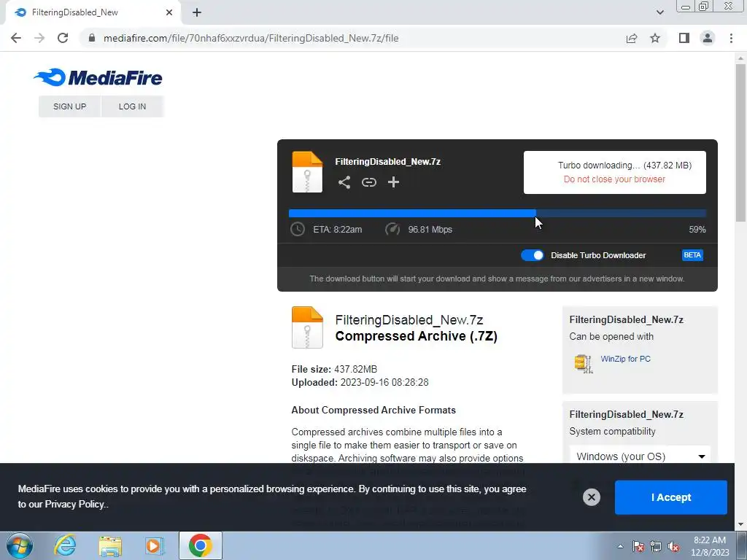Open the Windows (your OS) dropdown
Image resolution: width=747 pixels, height=560 pixels.
[x=640, y=456]
